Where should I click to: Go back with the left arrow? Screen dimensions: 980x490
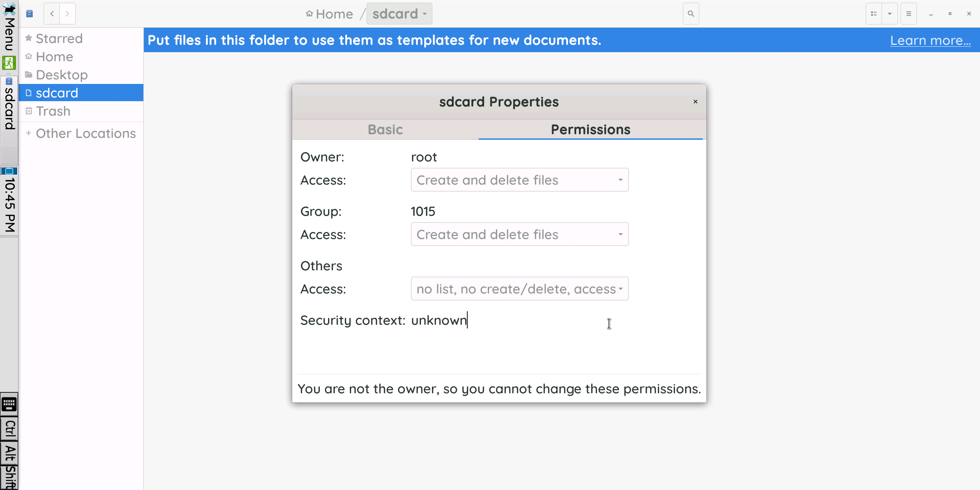click(x=52, y=14)
